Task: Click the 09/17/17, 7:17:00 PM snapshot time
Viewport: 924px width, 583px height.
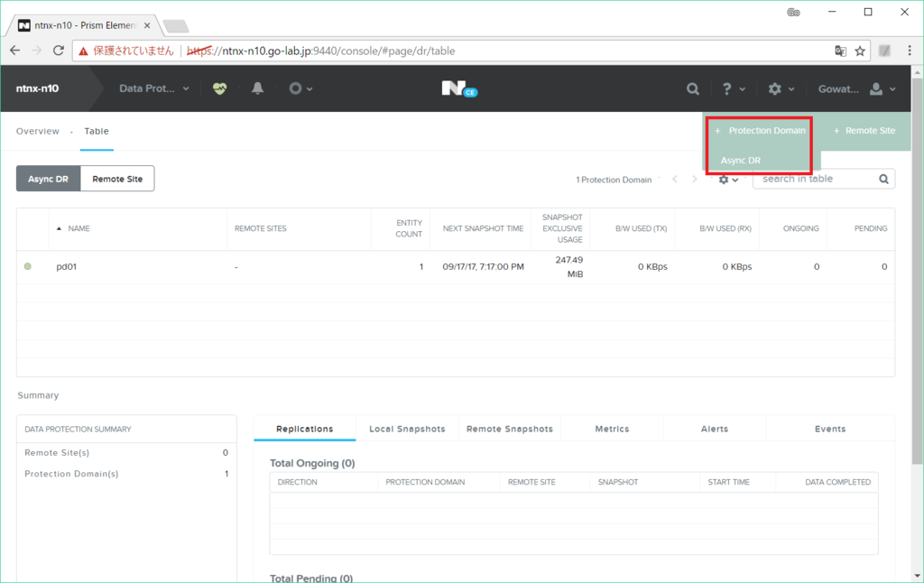Action: pyautogui.click(x=484, y=267)
